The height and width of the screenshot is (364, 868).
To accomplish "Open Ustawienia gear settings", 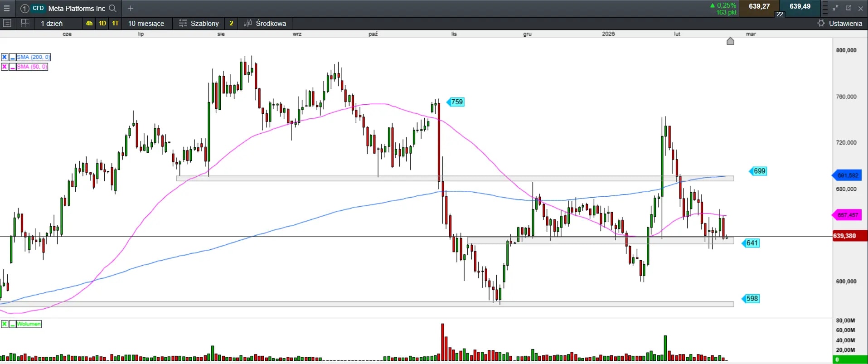I will [x=840, y=23].
